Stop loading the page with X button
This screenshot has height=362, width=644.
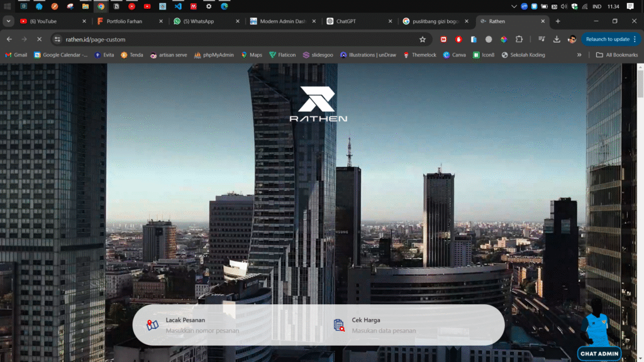pyautogui.click(x=39, y=39)
